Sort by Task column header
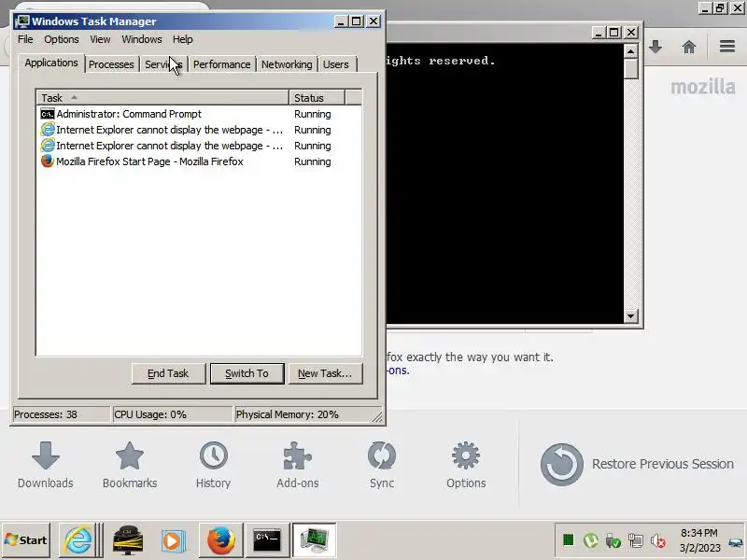Image resolution: width=747 pixels, height=560 pixels. 162,98
